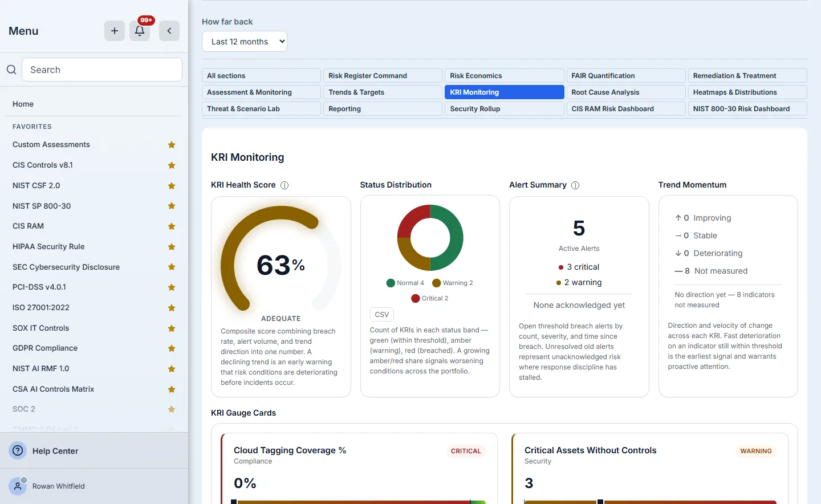Open the Heatmaps & Distributions tab
This screenshot has width=821, height=504.
click(x=747, y=92)
